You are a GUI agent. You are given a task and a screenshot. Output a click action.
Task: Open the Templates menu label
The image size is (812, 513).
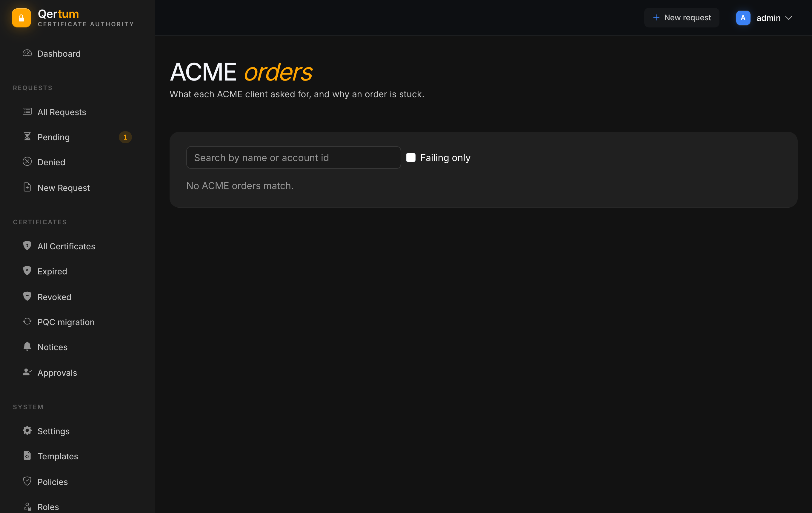pyautogui.click(x=58, y=456)
